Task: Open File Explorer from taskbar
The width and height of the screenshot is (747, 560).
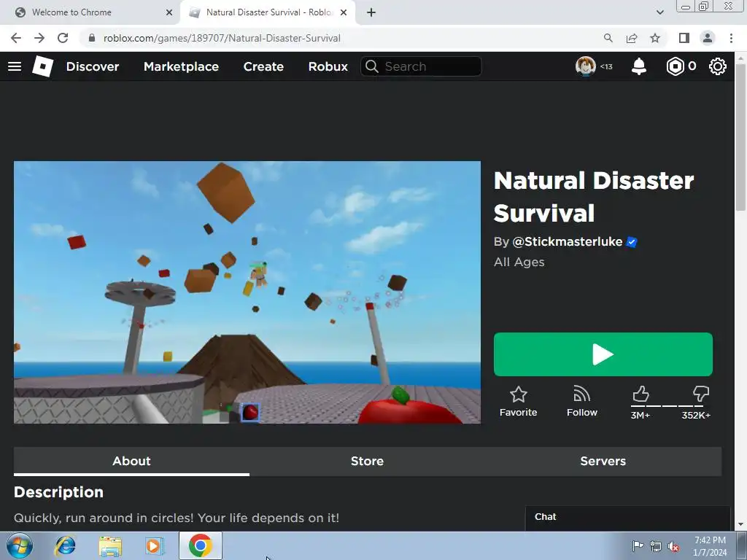Action: click(x=110, y=545)
